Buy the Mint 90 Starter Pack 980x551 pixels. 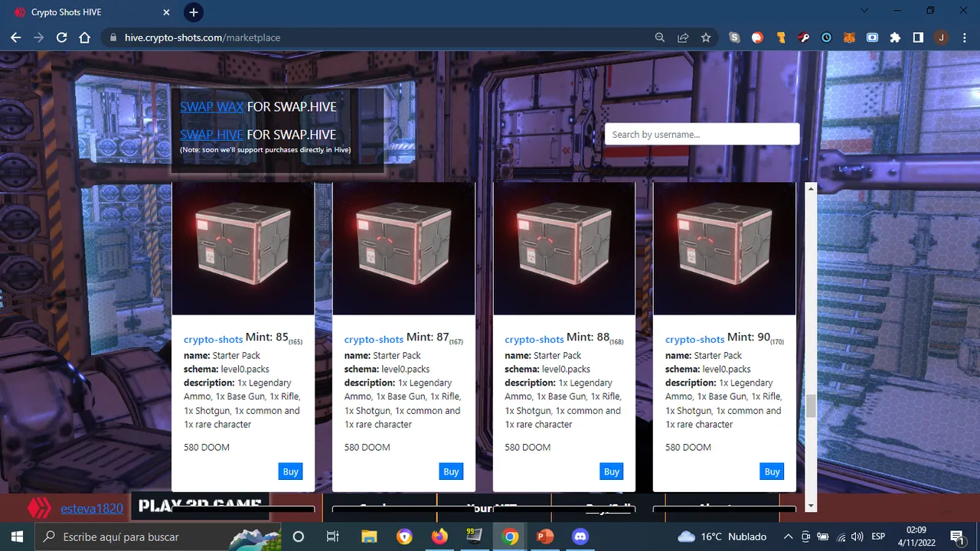(x=772, y=471)
